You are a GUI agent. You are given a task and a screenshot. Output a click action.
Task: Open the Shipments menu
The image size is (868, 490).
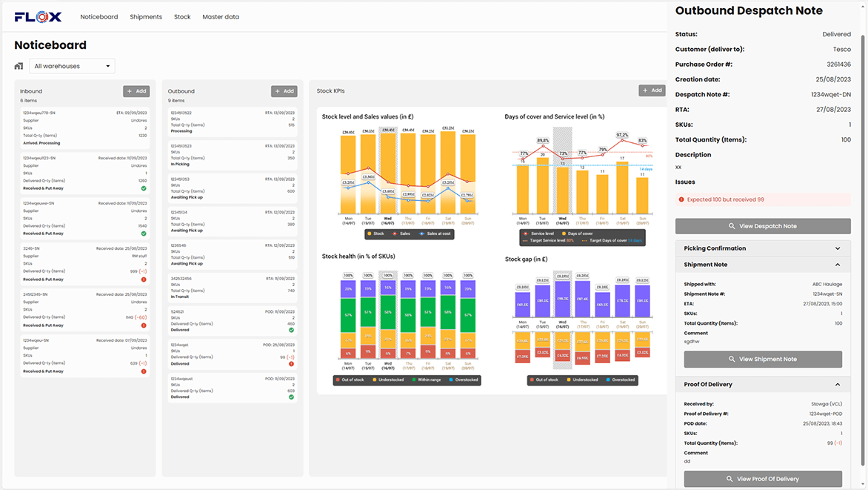point(146,17)
